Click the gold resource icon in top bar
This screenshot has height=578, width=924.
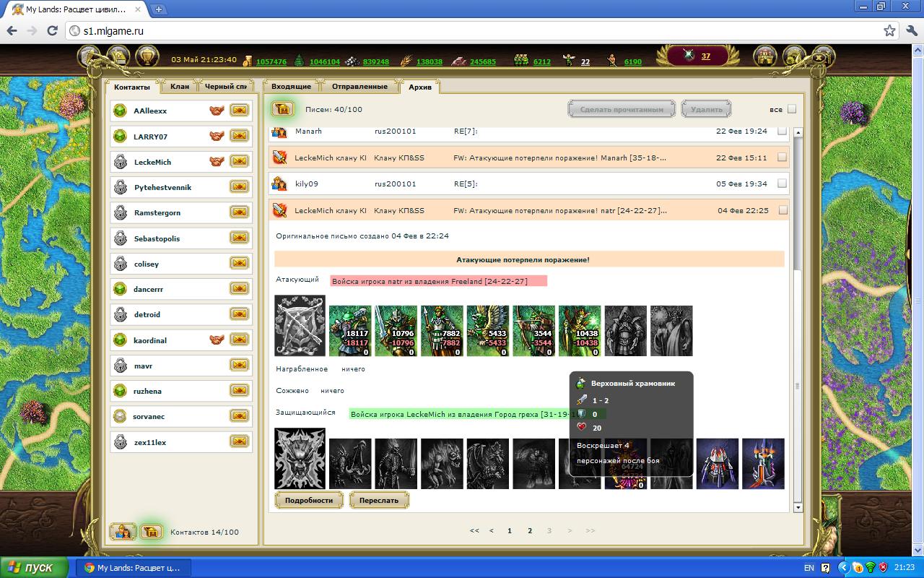point(248,61)
